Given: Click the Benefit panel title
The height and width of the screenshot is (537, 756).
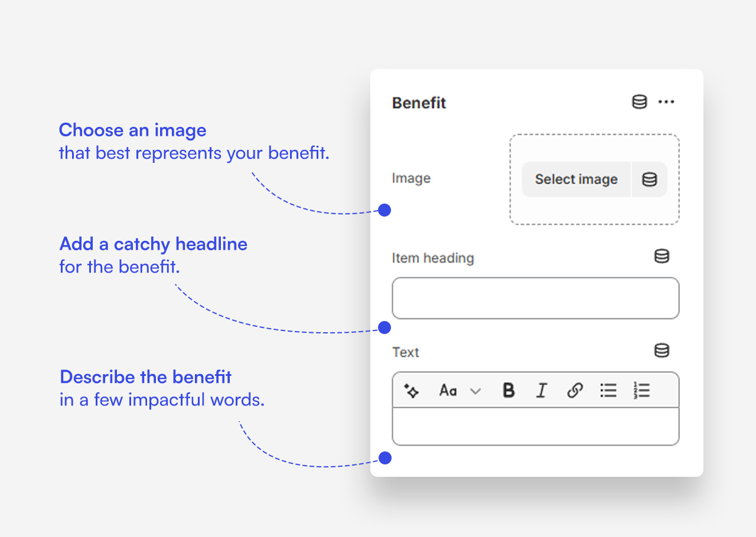Looking at the screenshot, I should [x=419, y=103].
